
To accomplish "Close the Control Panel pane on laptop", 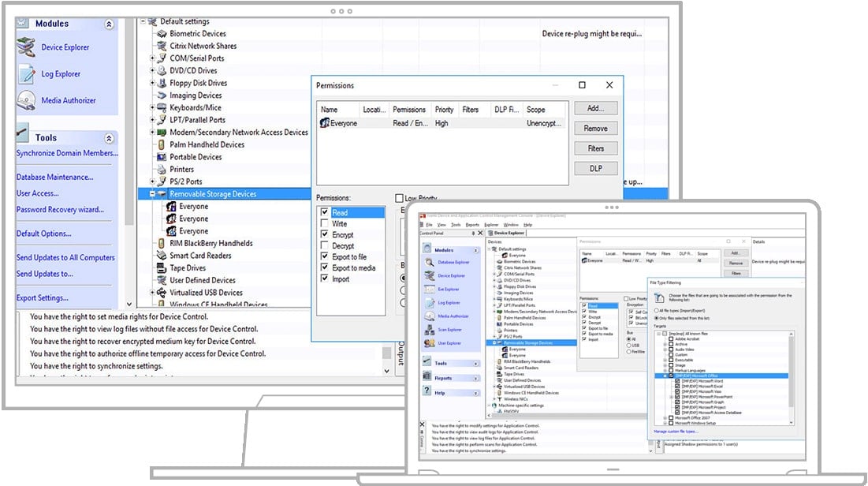I will 480,234.
